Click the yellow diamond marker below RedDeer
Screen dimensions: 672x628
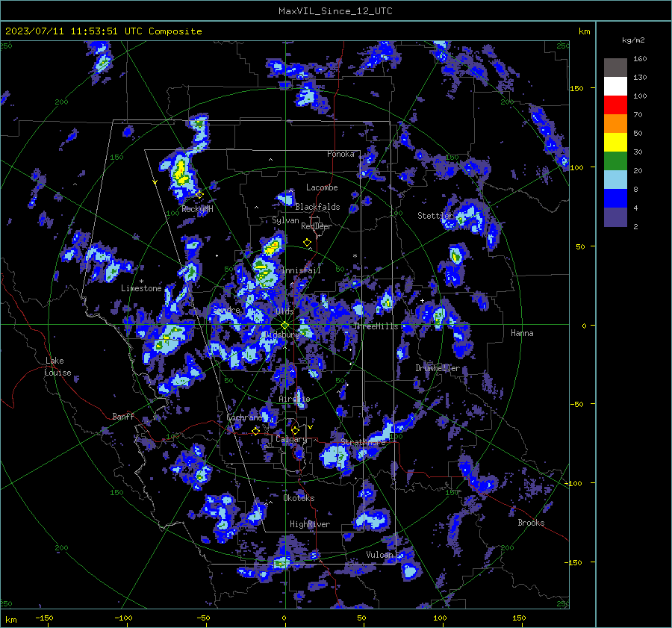tap(307, 243)
